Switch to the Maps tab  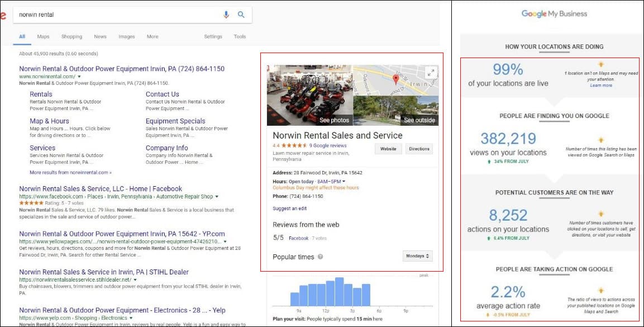pyautogui.click(x=43, y=36)
